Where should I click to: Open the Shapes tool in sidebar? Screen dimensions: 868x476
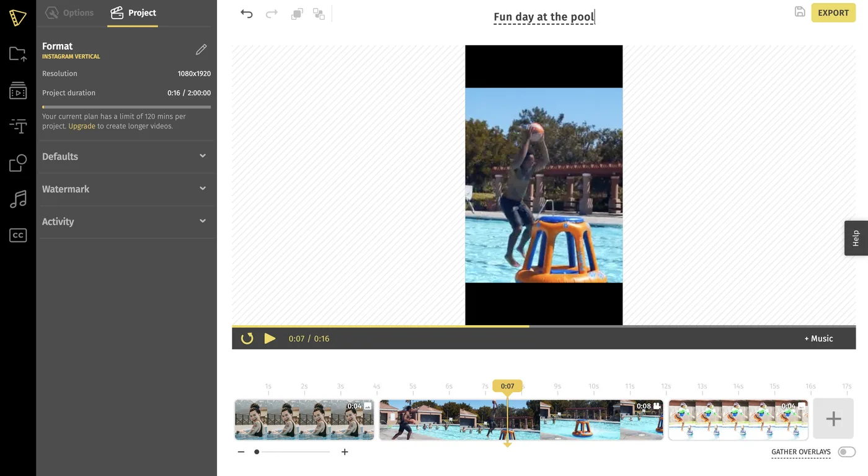(18, 163)
